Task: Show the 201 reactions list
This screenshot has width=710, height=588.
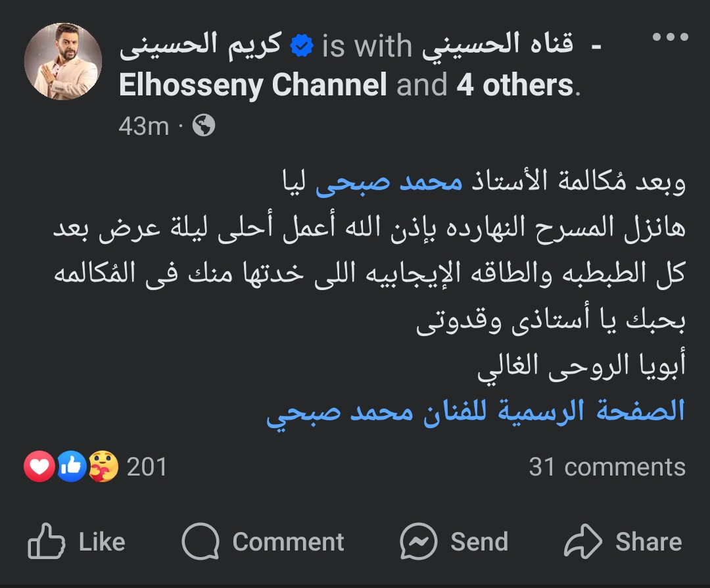Action: click(147, 467)
